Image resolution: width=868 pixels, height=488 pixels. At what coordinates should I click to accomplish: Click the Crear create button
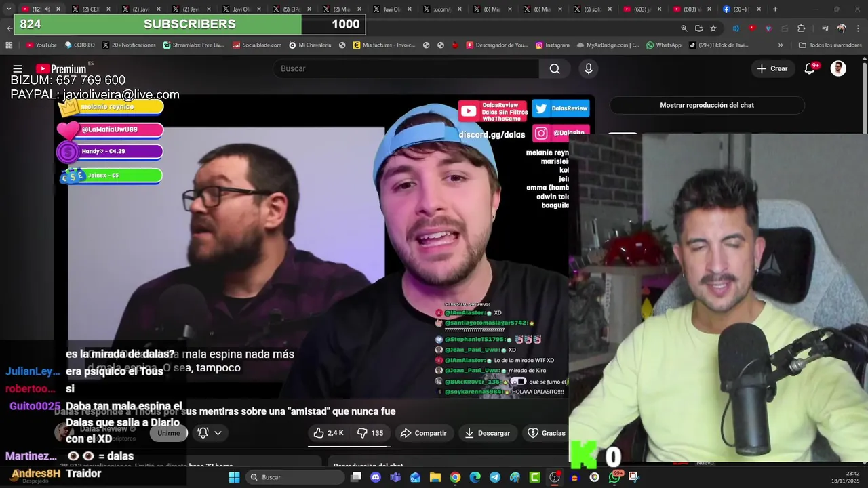pos(772,68)
